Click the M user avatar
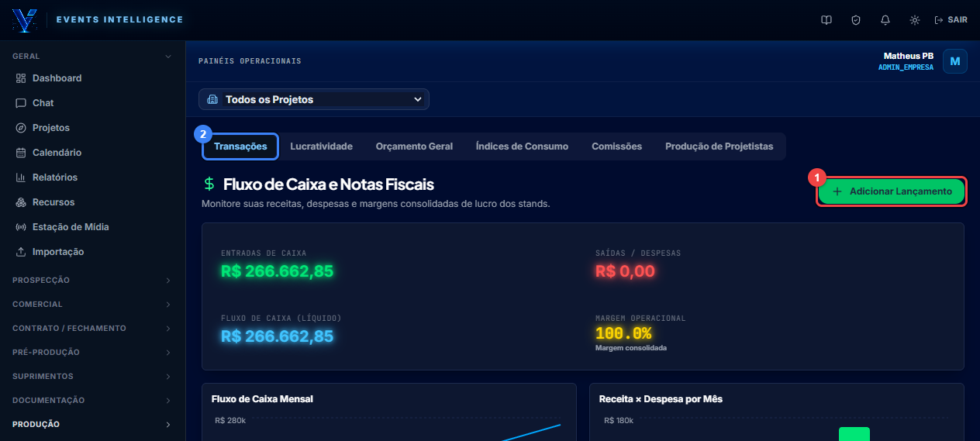The image size is (980, 441). (954, 61)
